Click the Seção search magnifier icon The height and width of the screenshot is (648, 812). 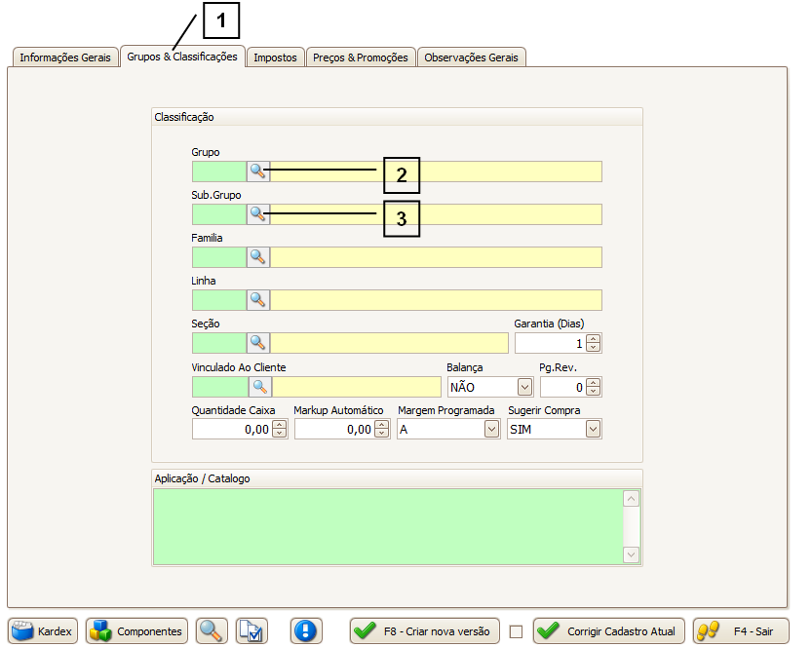click(257, 343)
